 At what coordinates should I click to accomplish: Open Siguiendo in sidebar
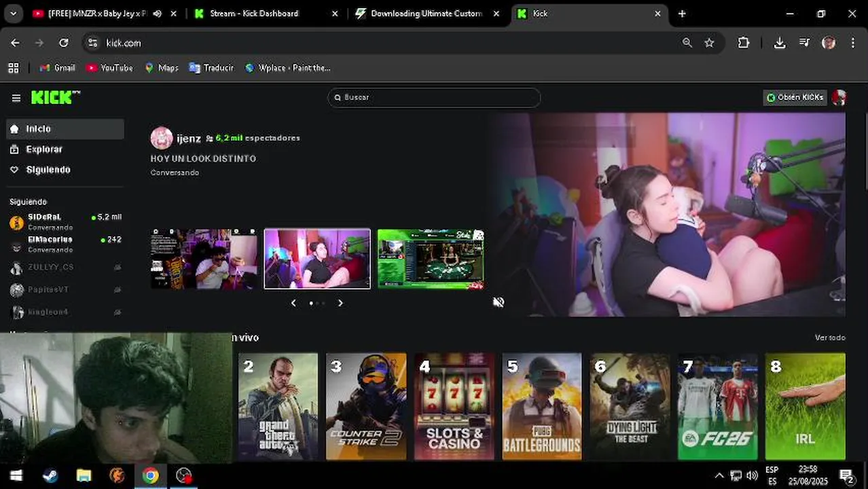65,170
